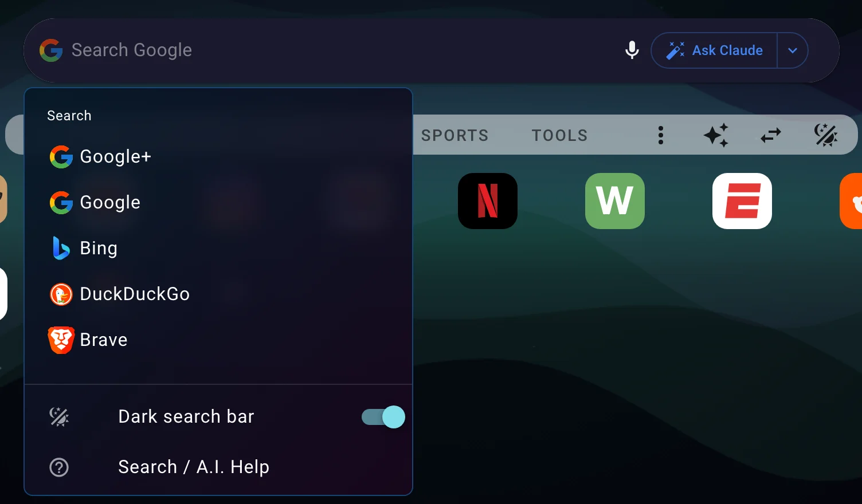Image resolution: width=862 pixels, height=504 pixels.
Task: Open the green W shortcut
Action: tap(615, 201)
